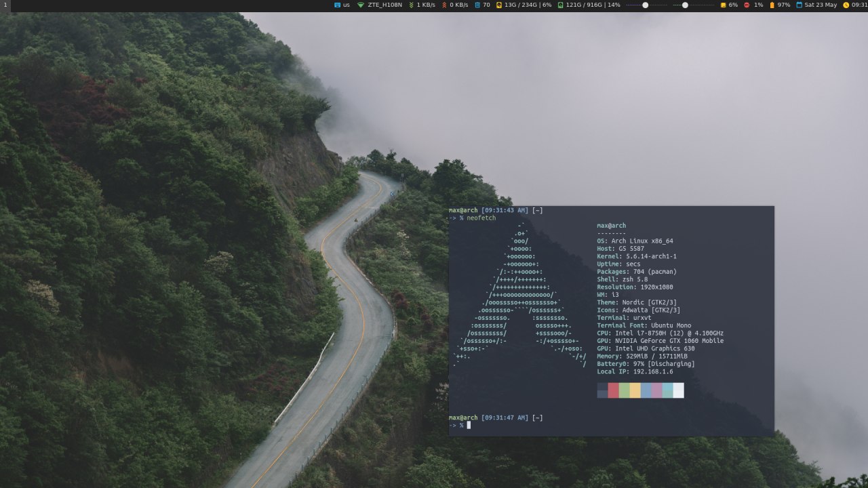
Task: Click the 'neofetch' command in the terminal
Action: point(481,218)
